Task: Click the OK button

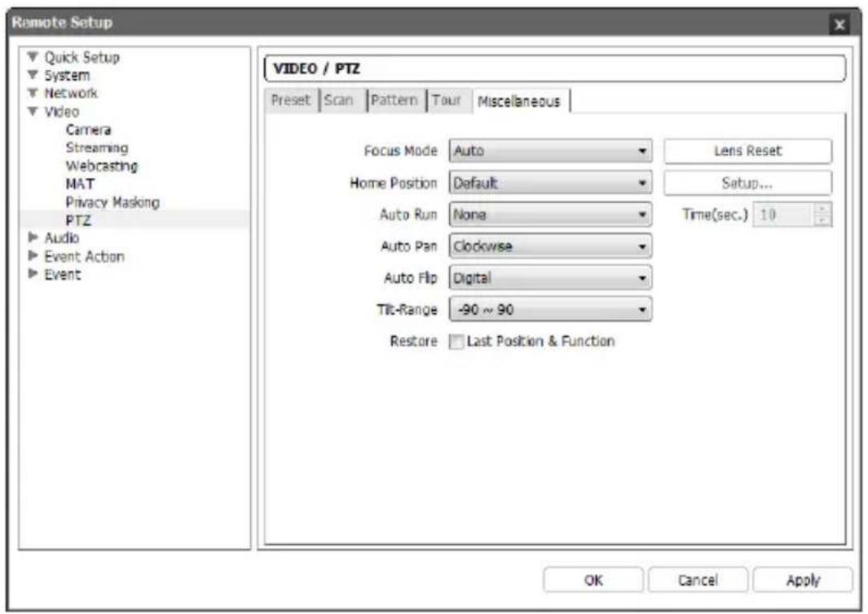Action: [x=593, y=581]
